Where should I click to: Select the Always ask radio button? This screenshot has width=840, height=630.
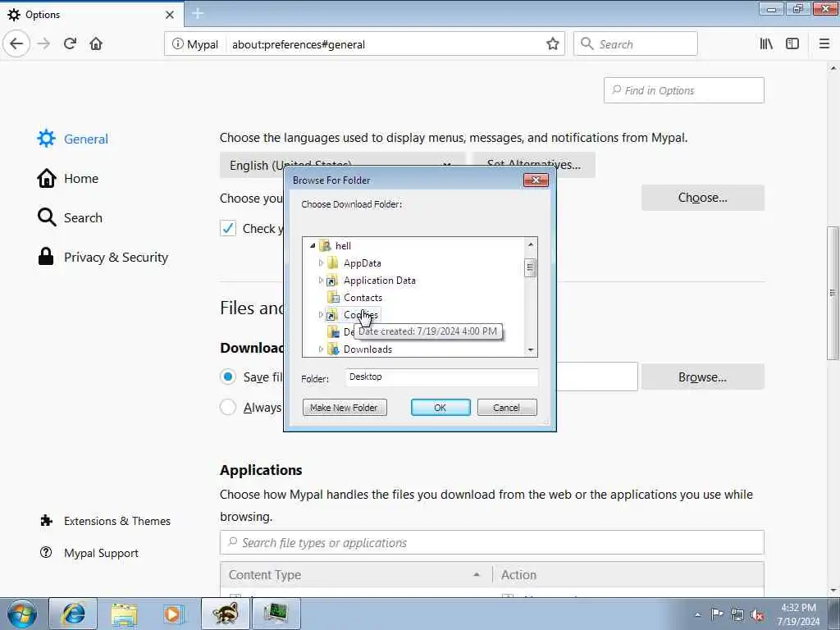click(x=228, y=407)
